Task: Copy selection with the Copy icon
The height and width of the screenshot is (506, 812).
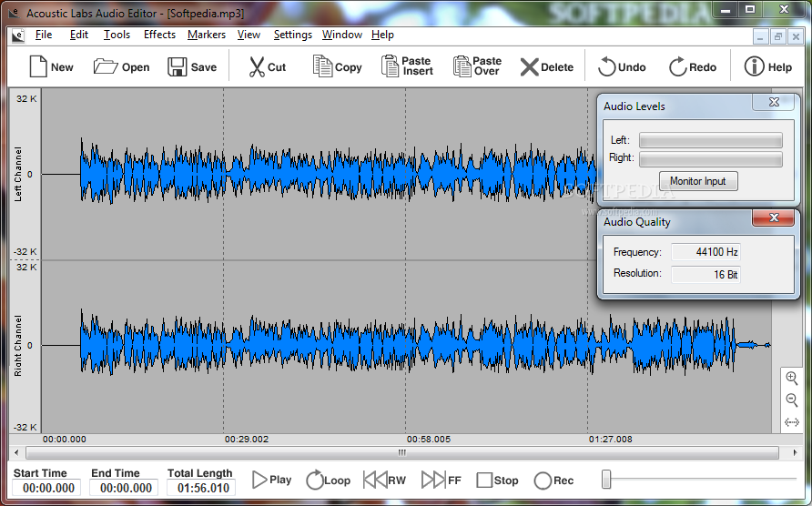Action: [x=337, y=66]
